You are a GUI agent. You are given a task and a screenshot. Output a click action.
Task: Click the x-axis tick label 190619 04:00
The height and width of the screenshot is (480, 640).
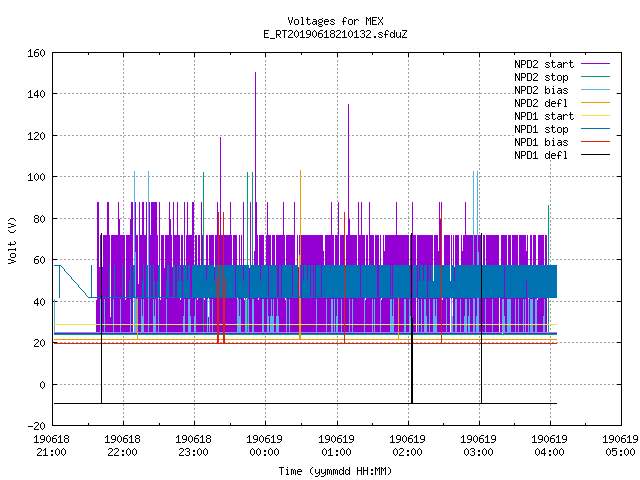pos(549,446)
